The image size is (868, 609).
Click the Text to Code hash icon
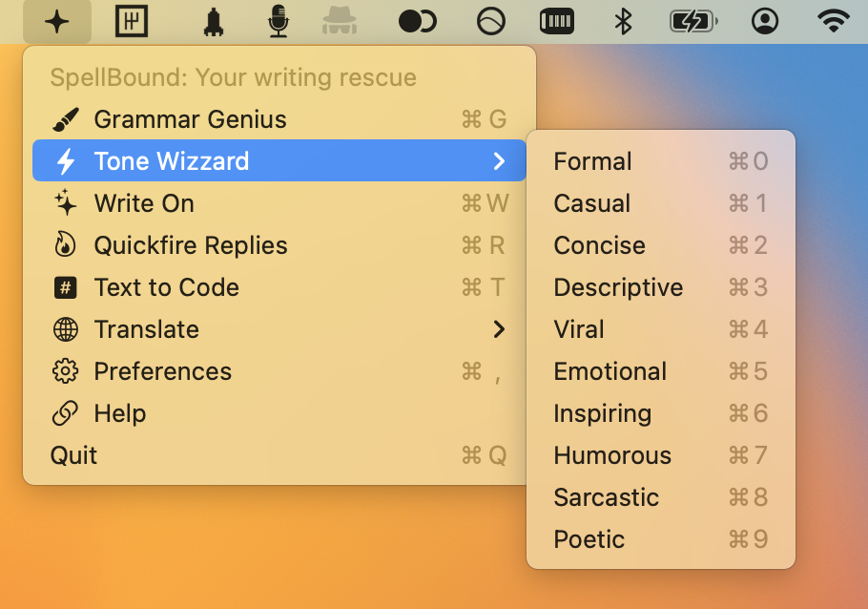(x=66, y=287)
